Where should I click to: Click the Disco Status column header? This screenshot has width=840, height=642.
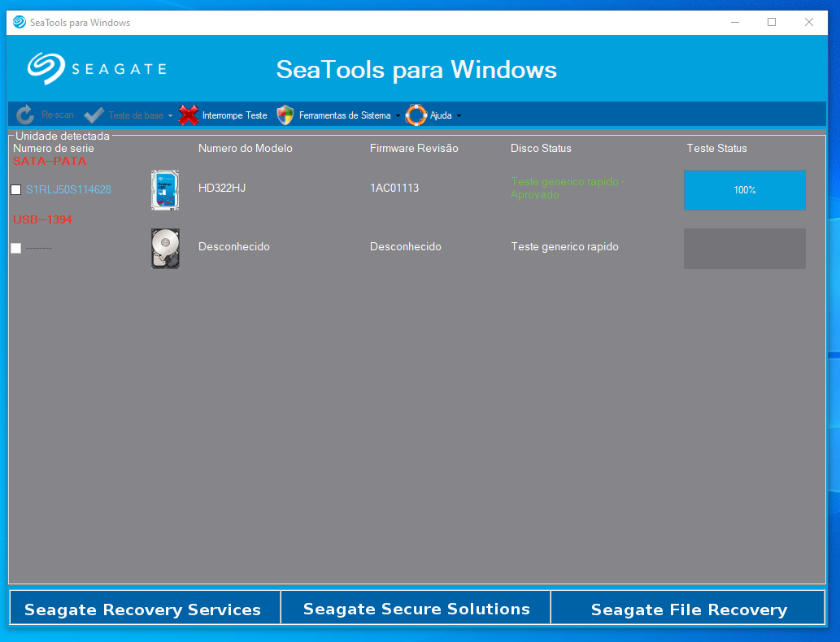541,149
